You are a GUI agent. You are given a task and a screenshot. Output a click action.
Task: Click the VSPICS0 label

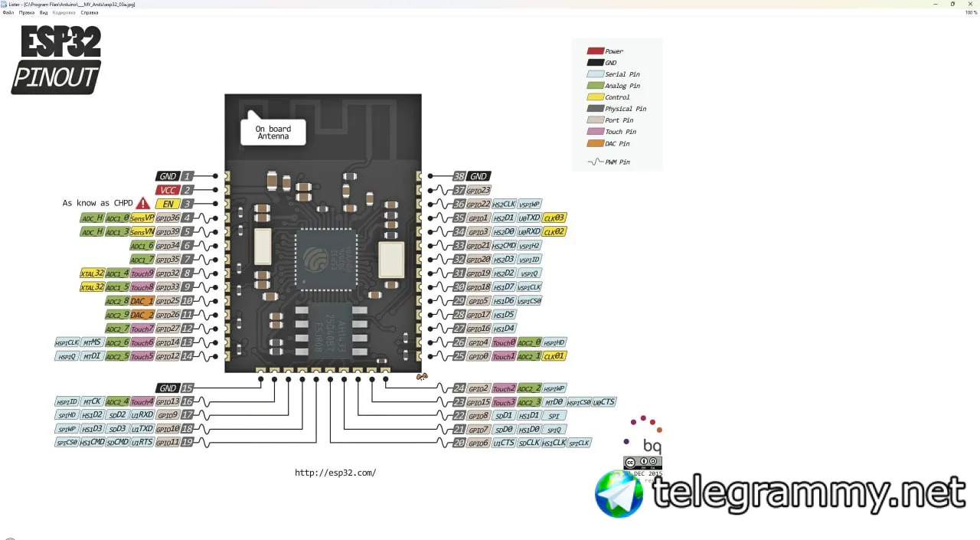(x=529, y=301)
